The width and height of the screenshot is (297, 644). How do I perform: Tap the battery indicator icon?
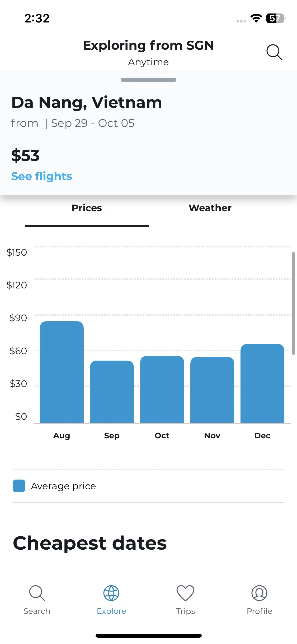276,18
